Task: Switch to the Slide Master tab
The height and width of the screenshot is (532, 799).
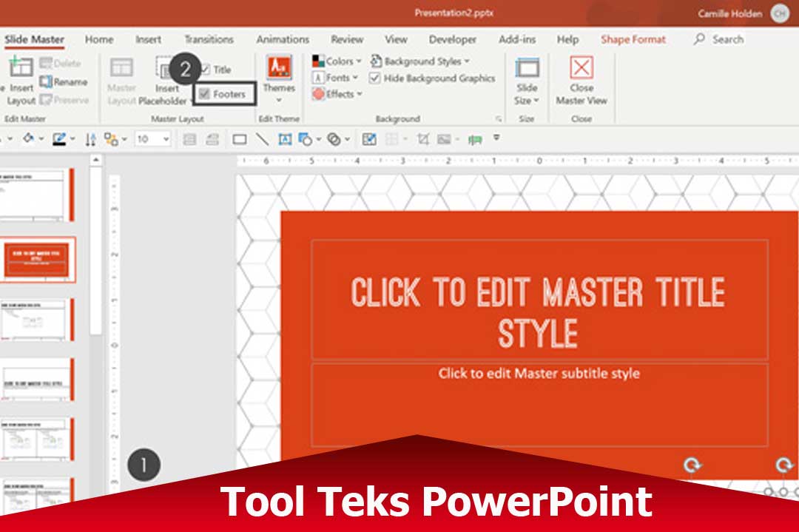Action: tap(34, 39)
